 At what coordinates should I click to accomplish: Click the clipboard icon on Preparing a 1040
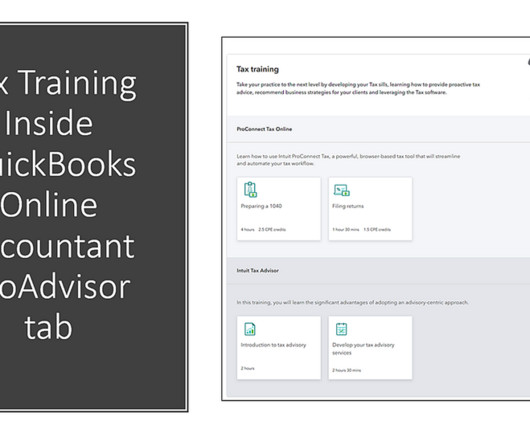coord(250,190)
